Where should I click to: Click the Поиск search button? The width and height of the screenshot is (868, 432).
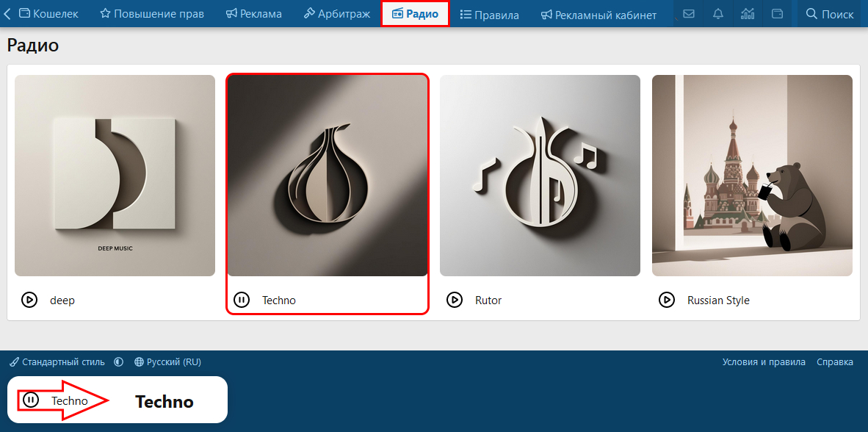[x=830, y=14]
